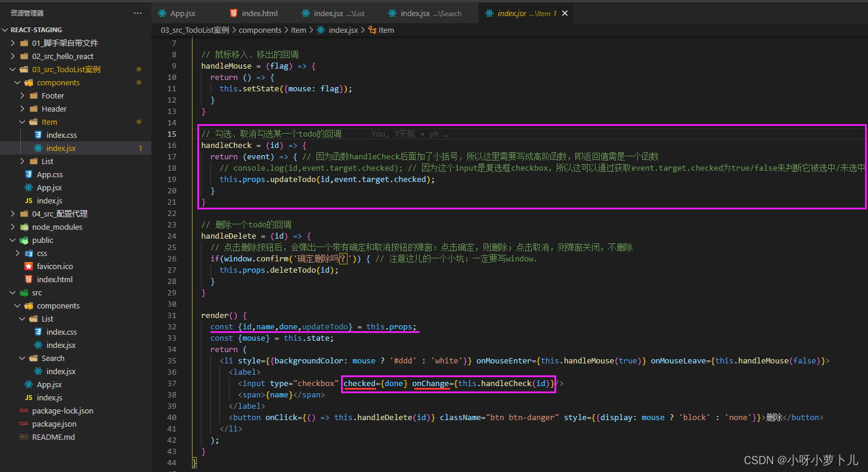Click the node_modules folder icon
The width and height of the screenshot is (868, 472).
(x=24, y=227)
